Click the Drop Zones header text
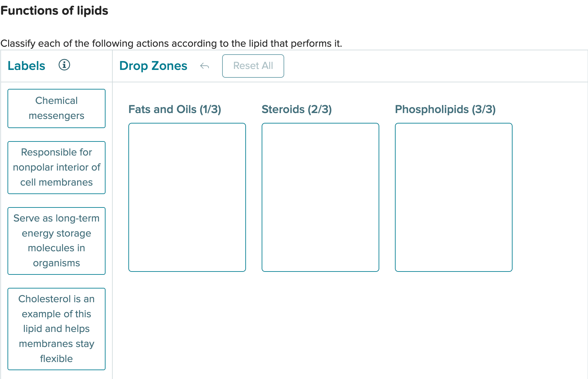 153,66
